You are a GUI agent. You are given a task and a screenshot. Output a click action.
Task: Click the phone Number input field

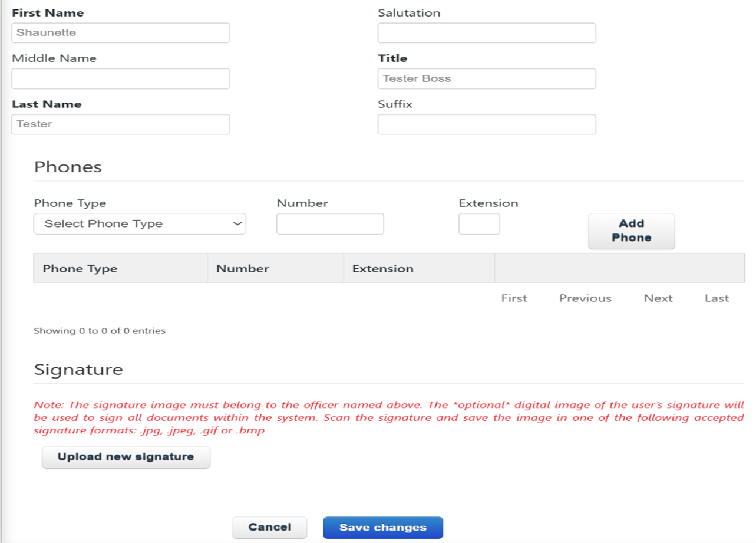(330, 224)
